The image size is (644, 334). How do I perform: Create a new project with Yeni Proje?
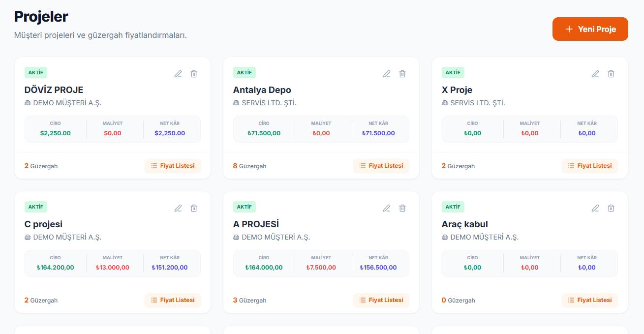click(590, 29)
